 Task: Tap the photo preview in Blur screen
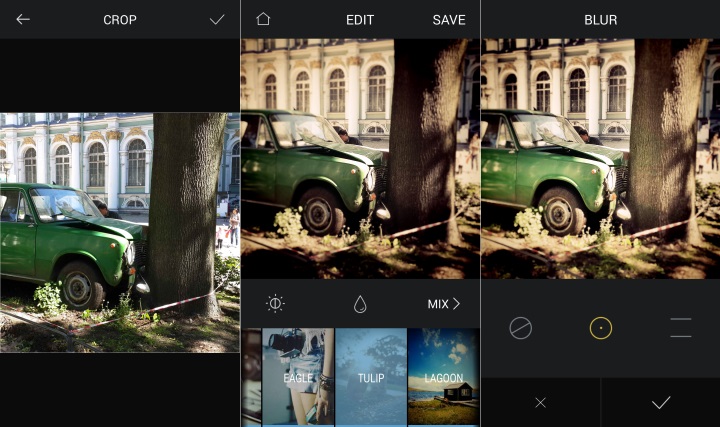[x=601, y=159]
